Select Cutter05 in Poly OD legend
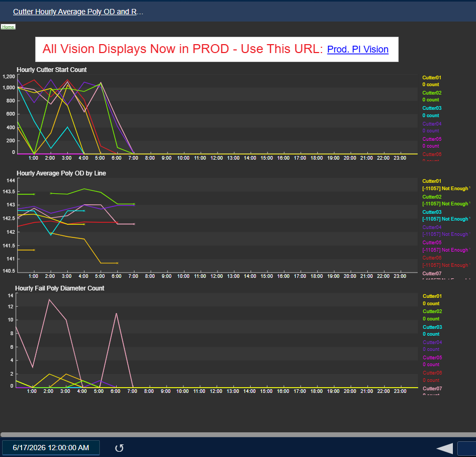Image resolution: width=476 pixels, height=457 pixels. point(432,243)
